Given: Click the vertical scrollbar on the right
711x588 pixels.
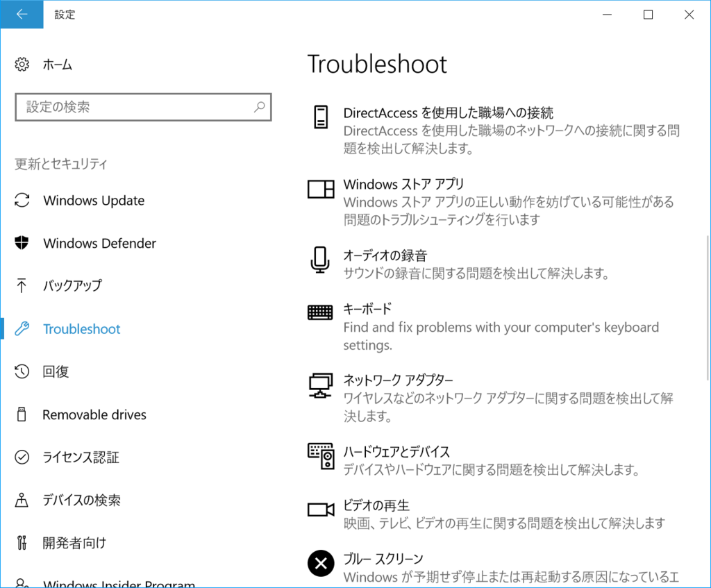Looking at the screenshot, I should tap(708, 308).
